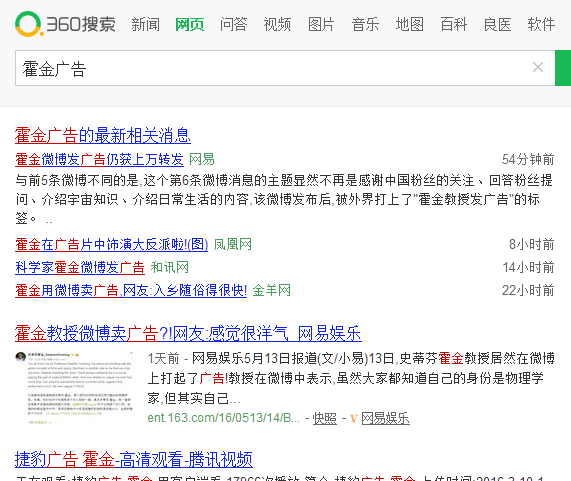Click the 22小时前 timestamp
Image resolution: width=571 pixels, height=481 pixels.
click(x=528, y=291)
